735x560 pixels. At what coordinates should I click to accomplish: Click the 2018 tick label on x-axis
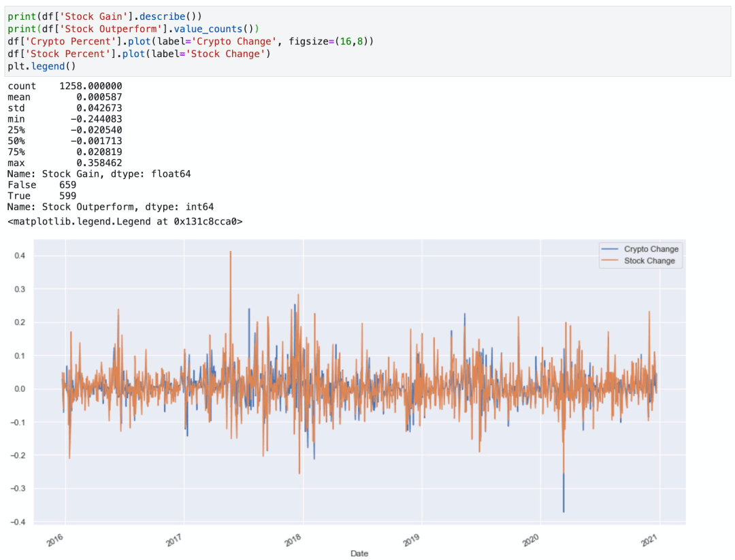[293, 540]
